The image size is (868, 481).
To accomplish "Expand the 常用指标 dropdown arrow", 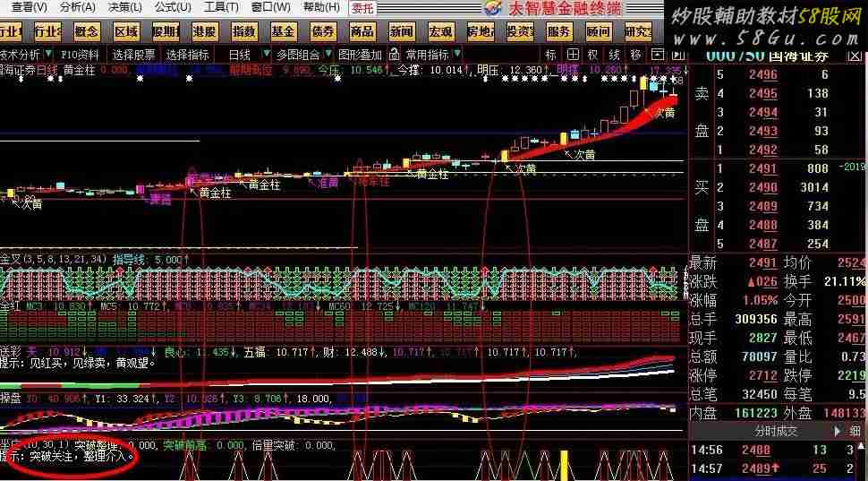I will [457, 54].
